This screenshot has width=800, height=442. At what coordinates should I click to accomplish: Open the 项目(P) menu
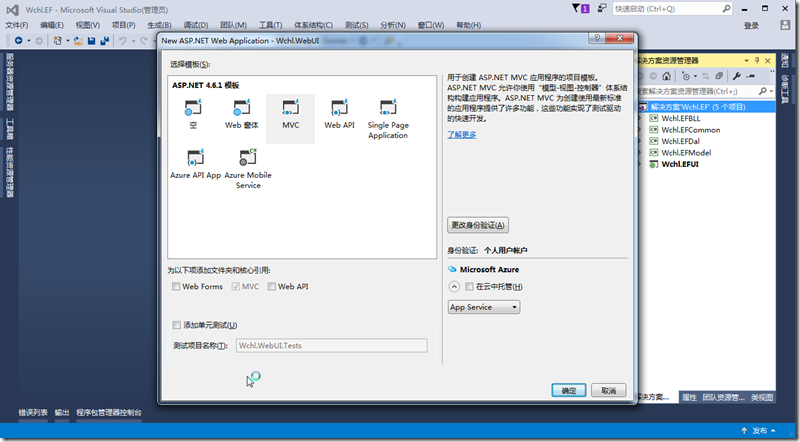(x=123, y=25)
